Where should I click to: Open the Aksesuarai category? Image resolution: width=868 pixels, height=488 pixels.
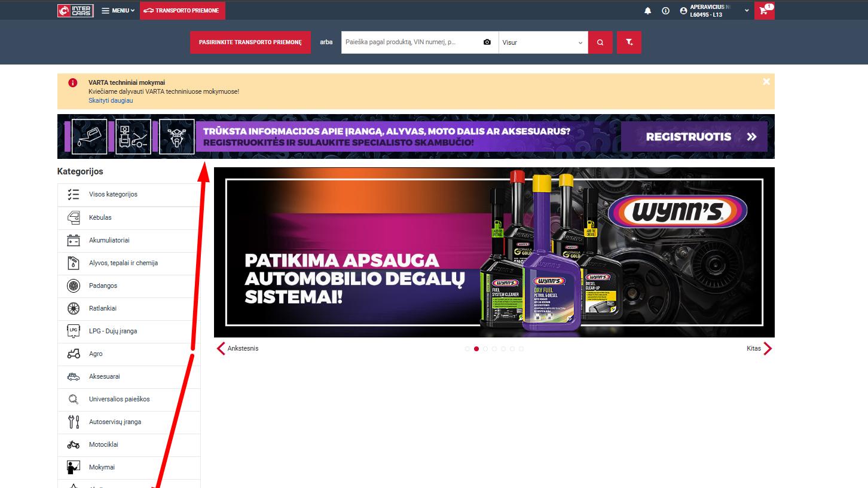(x=129, y=377)
